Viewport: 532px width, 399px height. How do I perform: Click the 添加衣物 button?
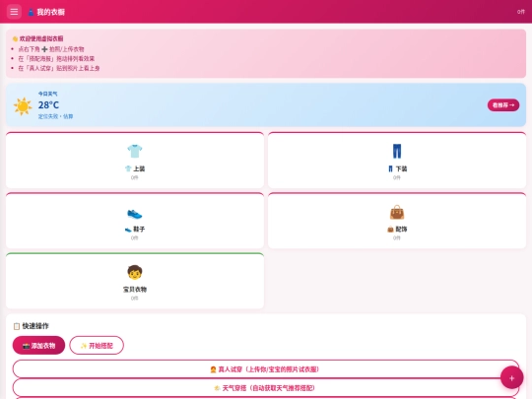pos(38,346)
